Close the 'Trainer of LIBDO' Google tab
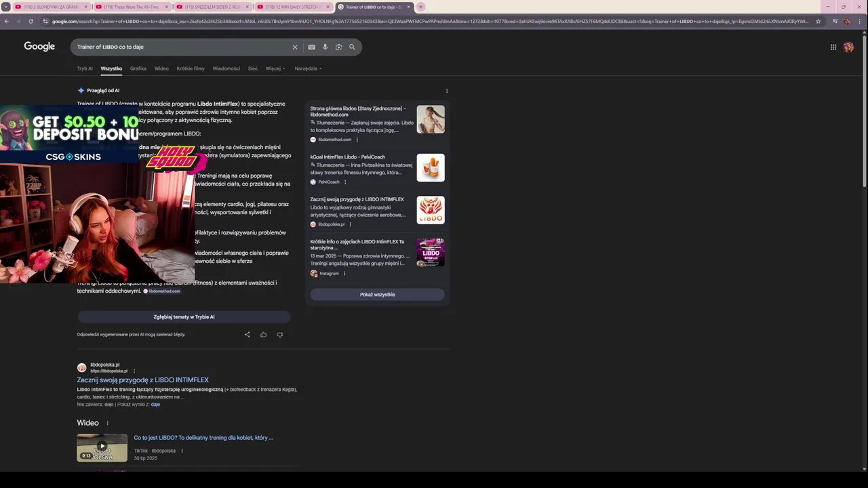This screenshot has height=488, width=868. coord(408,7)
